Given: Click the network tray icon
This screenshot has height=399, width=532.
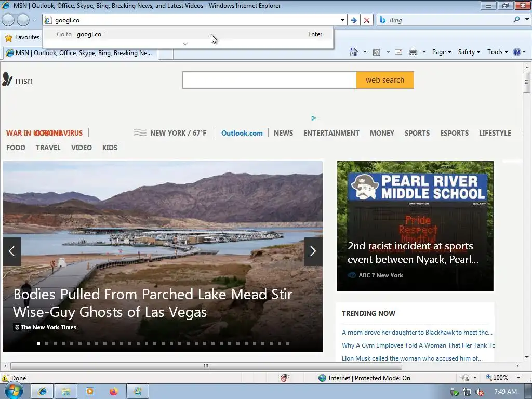Looking at the screenshot, I should coord(467,392).
